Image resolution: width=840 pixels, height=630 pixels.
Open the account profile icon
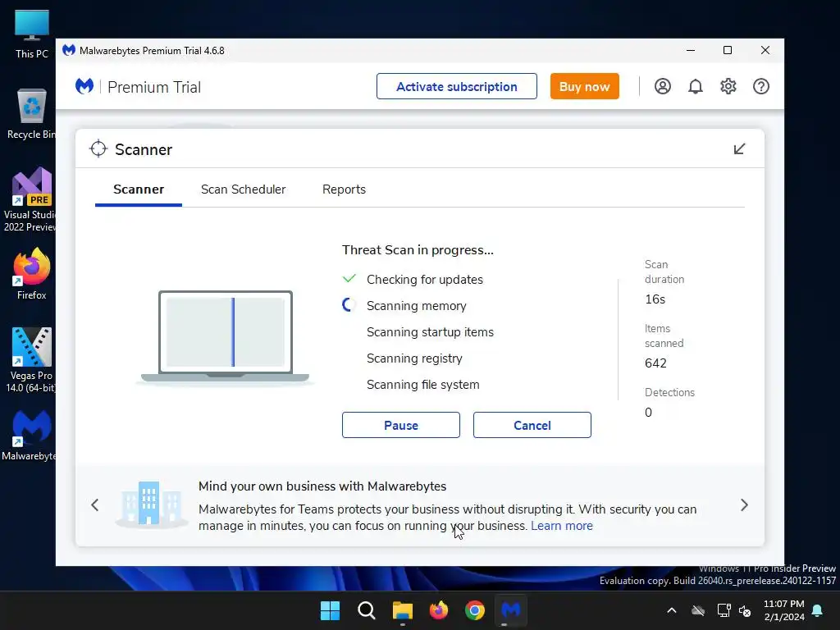(x=663, y=86)
